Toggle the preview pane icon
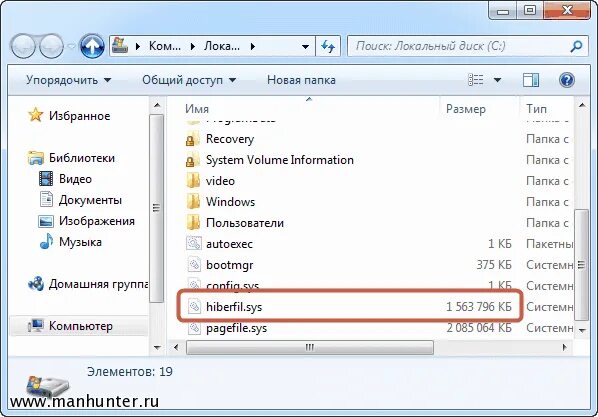598x417 pixels. tap(530, 80)
